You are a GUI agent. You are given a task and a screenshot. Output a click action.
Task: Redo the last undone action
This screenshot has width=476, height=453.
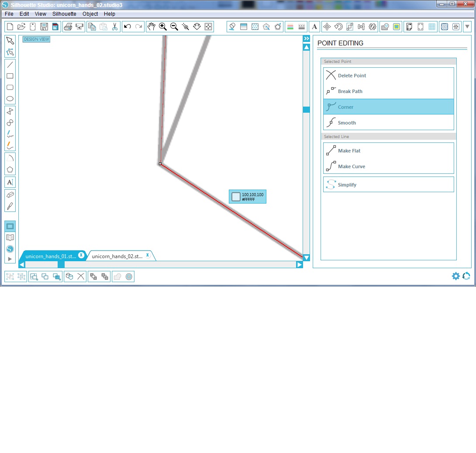(139, 27)
